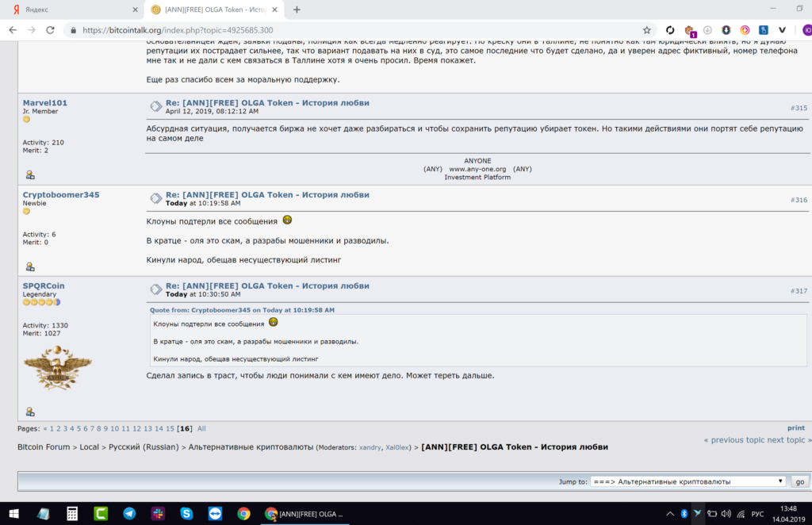Open Русский (Russian) breadcrumb link
Image resolution: width=812 pixels, height=525 pixels.
coord(144,446)
